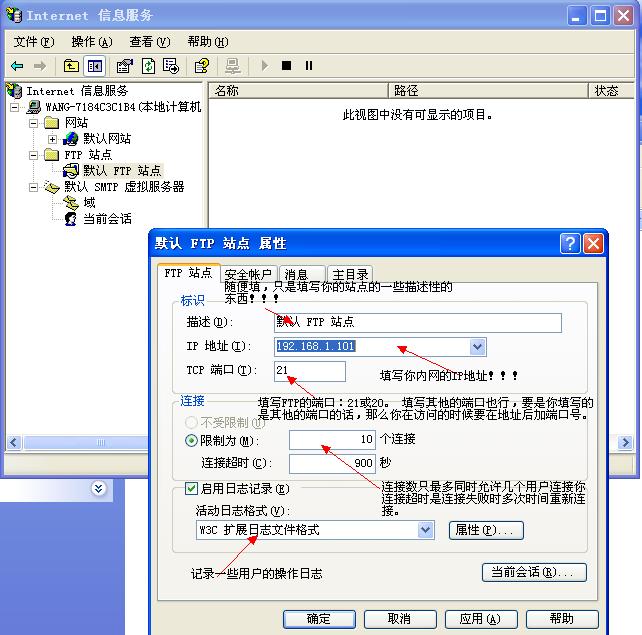Viewport: 642px width, 635px height.
Task: Click the double-chevron expand icon below window
Action: (98, 488)
